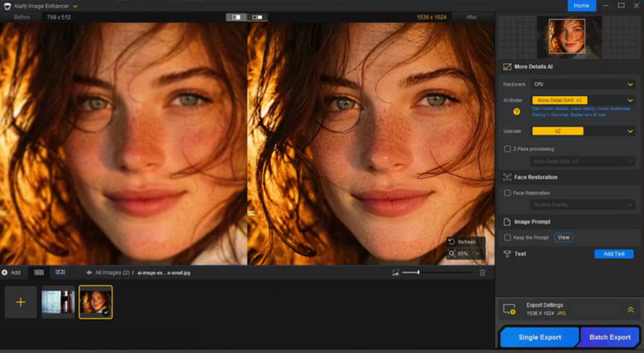
Task: Click the large plus add-image tile
Action: point(21,302)
